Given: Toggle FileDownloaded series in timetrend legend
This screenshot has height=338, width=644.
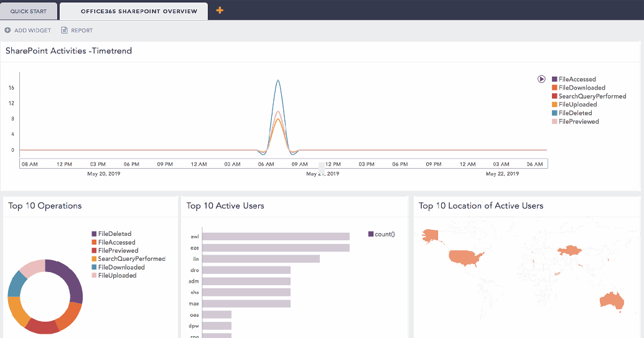Looking at the screenshot, I should tap(581, 88).
